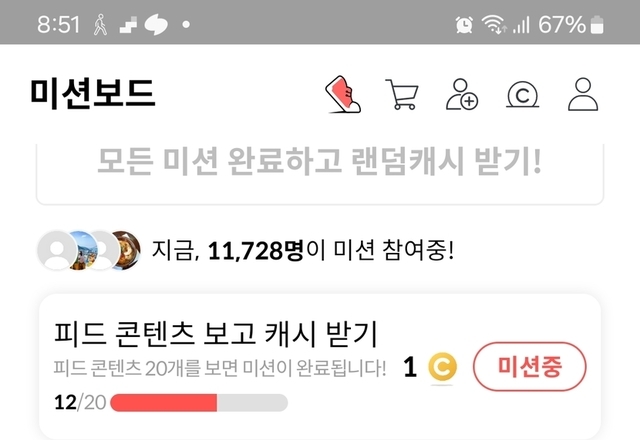This screenshot has height=440, width=640.
Task: Tap the seaside photo participant avatar
Action: coord(84,250)
